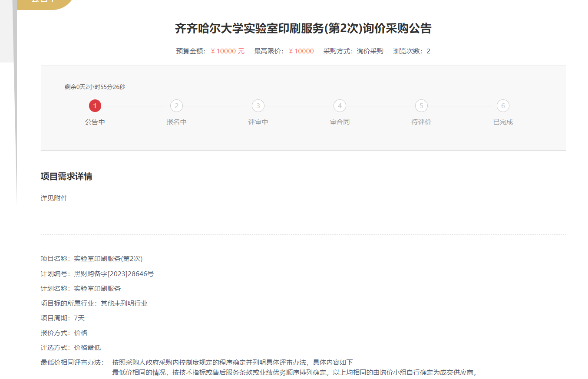Click plan number 黑财购备字[2023]28646号

[114, 274]
